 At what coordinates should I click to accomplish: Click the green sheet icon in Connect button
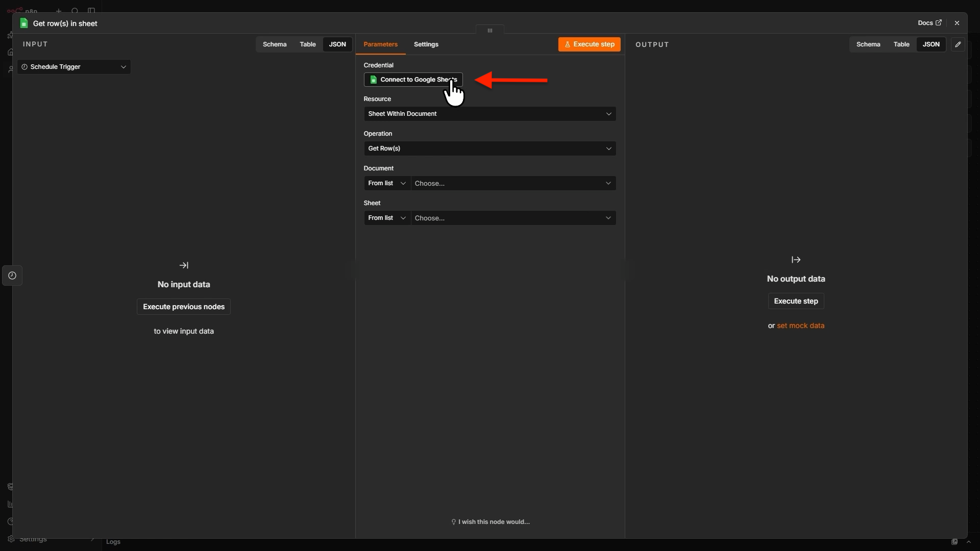(x=373, y=80)
